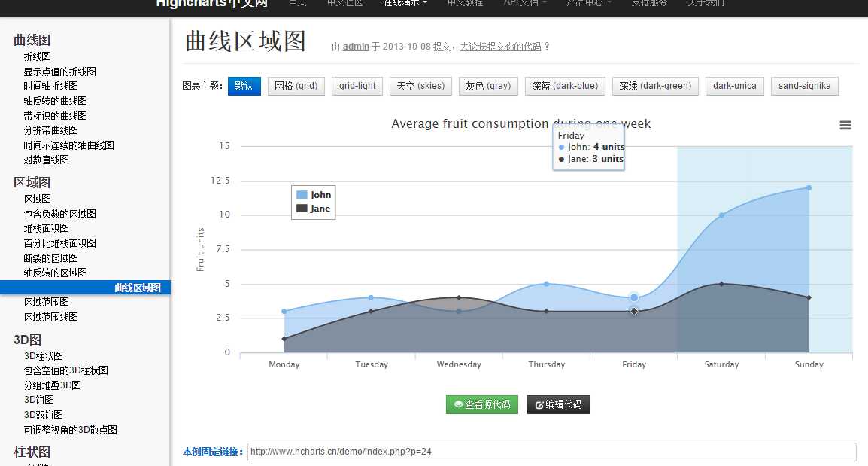868x466 pixels.
Task: Click John's blue legend color swatch
Action: click(x=300, y=194)
